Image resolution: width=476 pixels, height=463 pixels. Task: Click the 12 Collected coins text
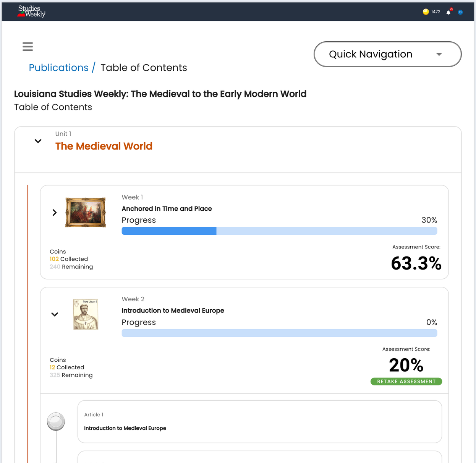click(x=67, y=367)
